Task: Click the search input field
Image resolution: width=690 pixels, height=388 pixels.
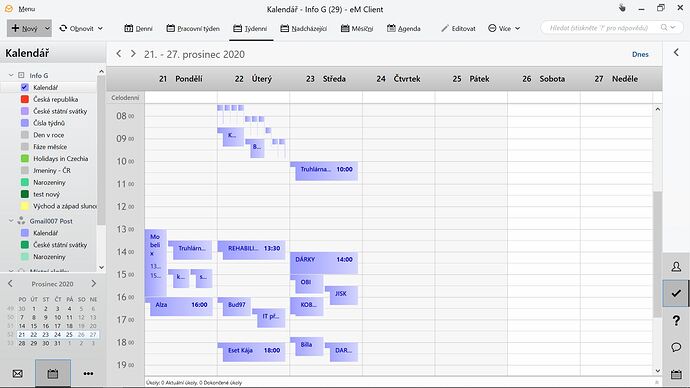Action: (x=603, y=28)
